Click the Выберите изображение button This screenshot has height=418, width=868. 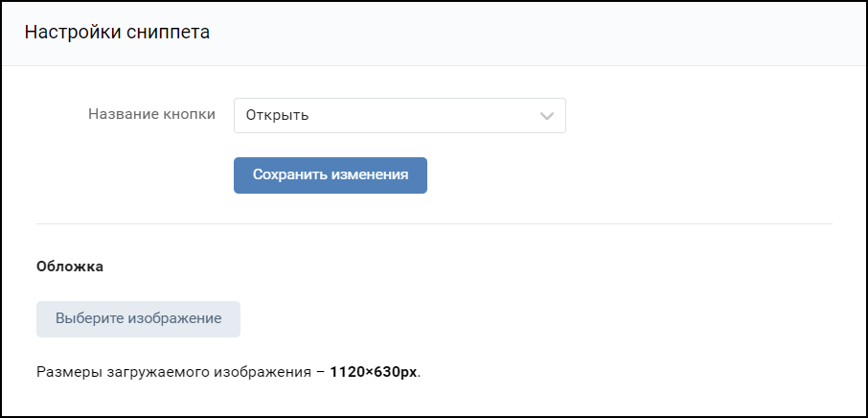(138, 319)
